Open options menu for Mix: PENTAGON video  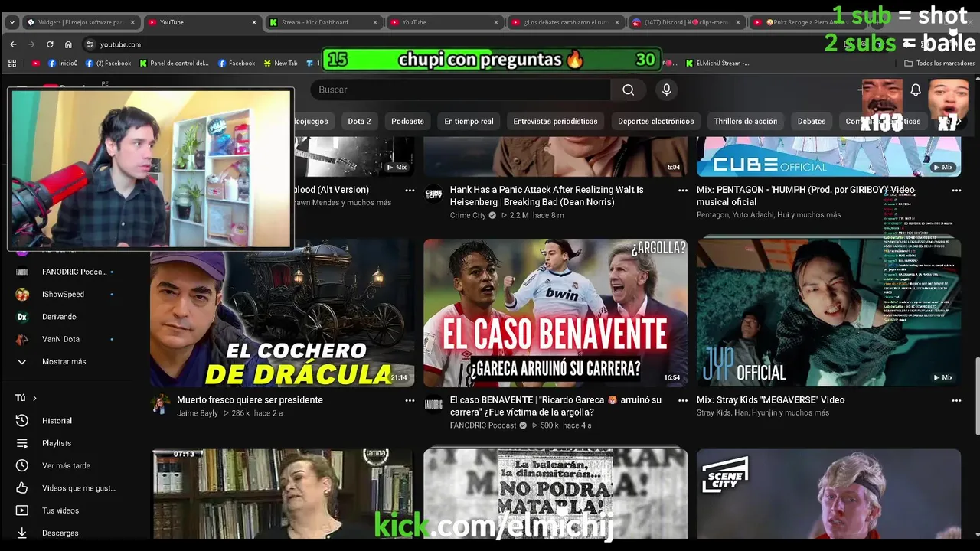tap(956, 191)
